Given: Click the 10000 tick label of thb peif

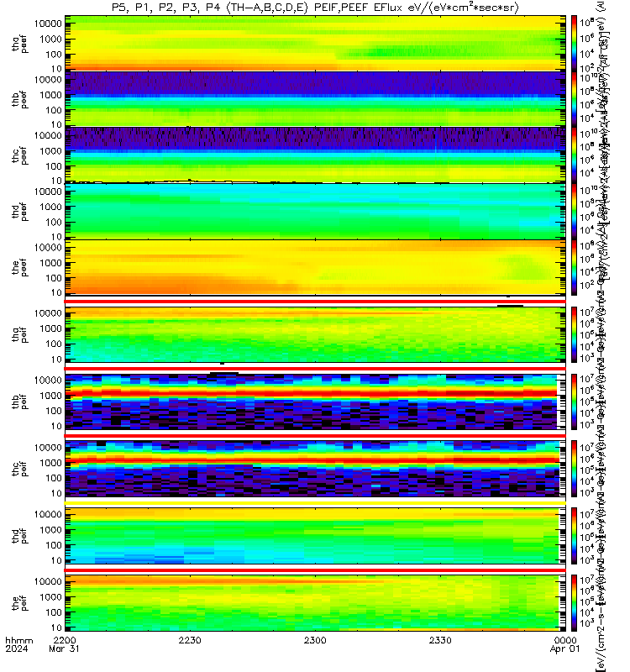Looking at the screenshot, I should pyautogui.click(x=48, y=381).
